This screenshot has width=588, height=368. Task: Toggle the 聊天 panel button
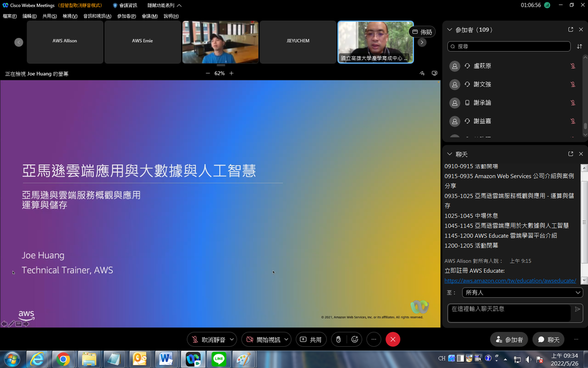pyautogui.click(x=548, y=339)
